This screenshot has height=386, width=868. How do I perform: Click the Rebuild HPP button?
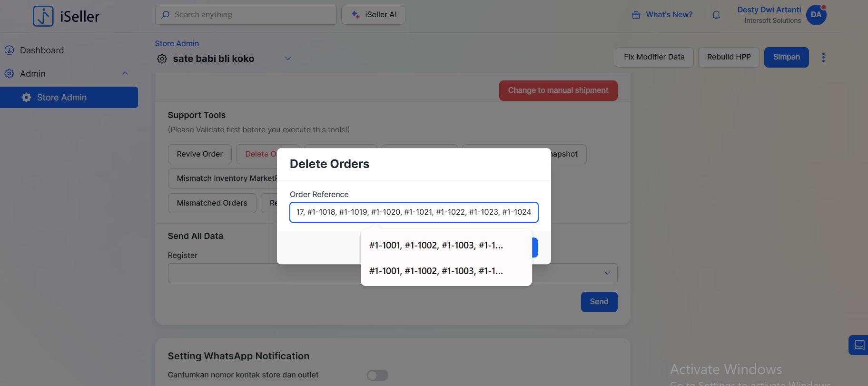[x=729, y=57]
